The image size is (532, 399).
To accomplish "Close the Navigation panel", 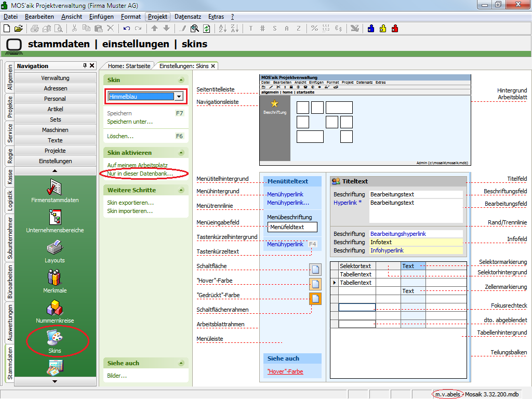I will tap(92, 65).
